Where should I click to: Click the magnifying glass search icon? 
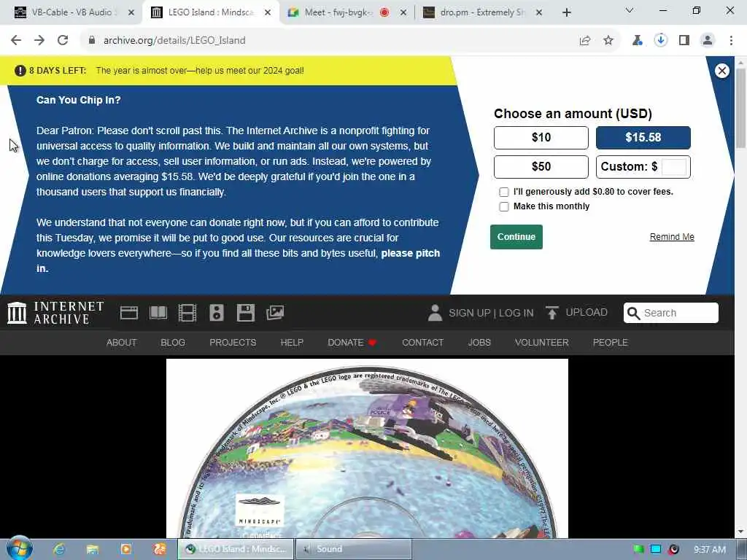click(633, 313)
